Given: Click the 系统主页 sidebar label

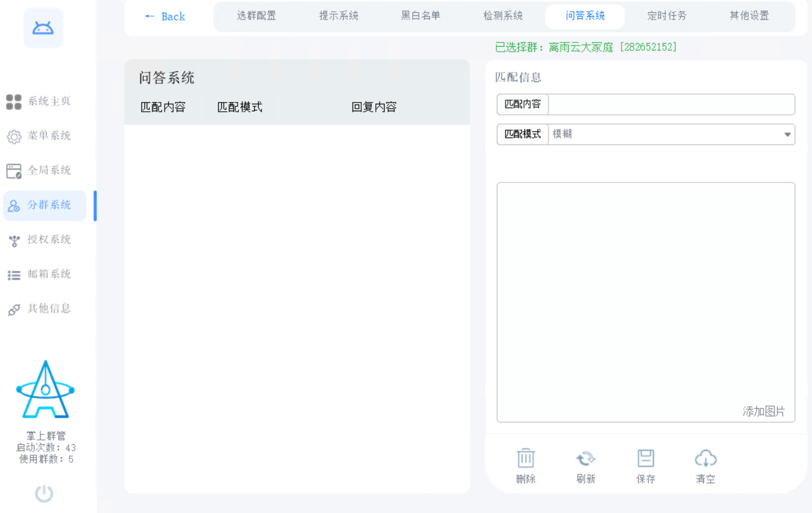Looking at the screenshot, I should pos(49,101).
